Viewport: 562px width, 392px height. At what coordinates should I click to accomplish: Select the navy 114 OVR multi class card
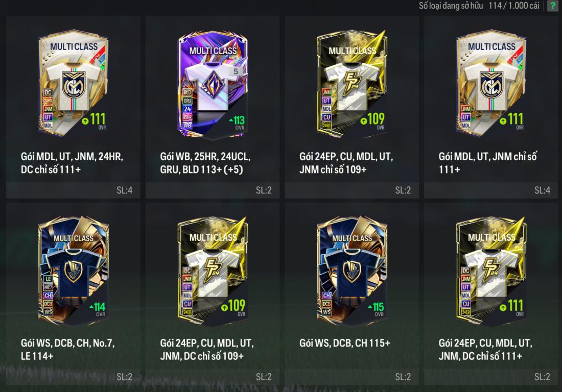[74, 271]
